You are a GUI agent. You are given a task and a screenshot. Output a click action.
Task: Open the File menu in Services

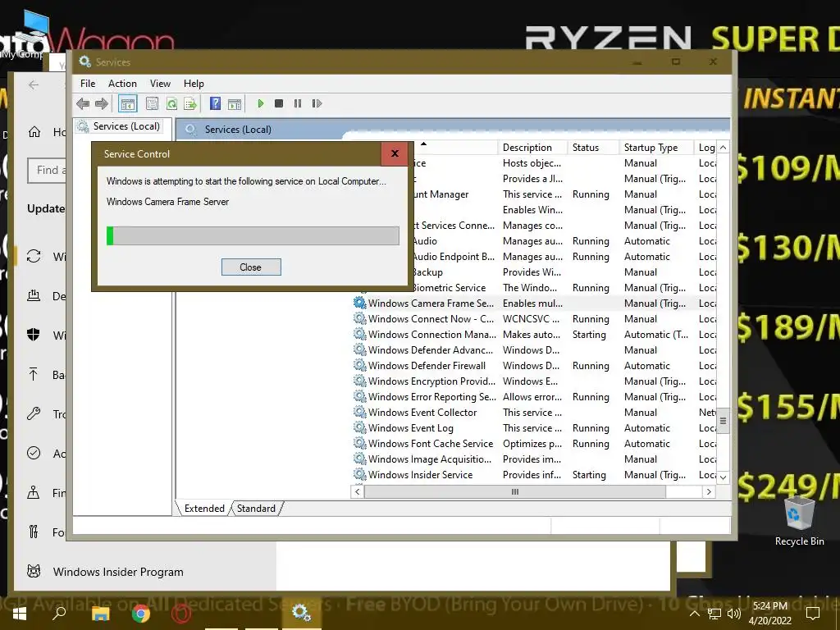(x=88, y=84)
